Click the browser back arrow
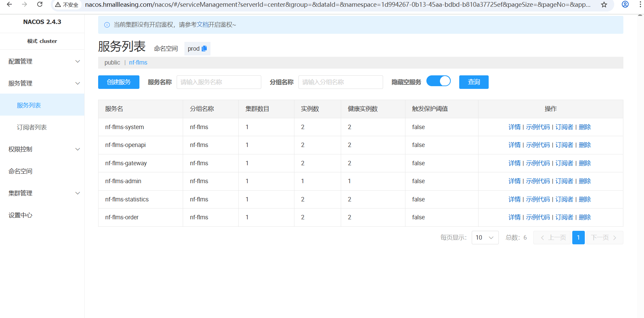 pos(9,4)
